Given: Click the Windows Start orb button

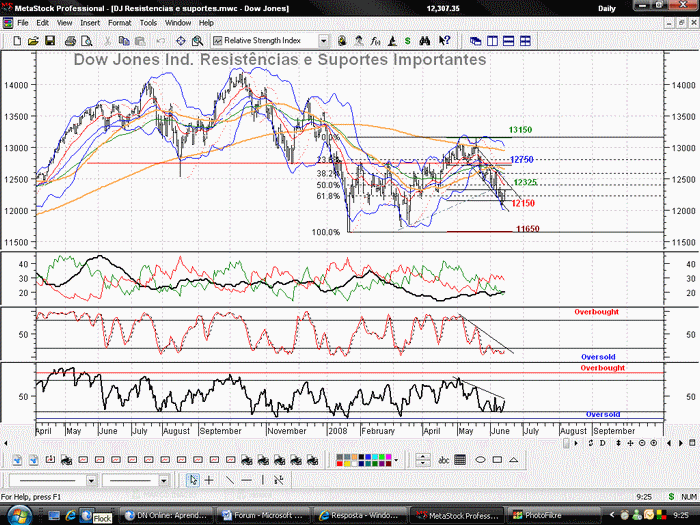Looking at the screenshot, I should [18, 515].
